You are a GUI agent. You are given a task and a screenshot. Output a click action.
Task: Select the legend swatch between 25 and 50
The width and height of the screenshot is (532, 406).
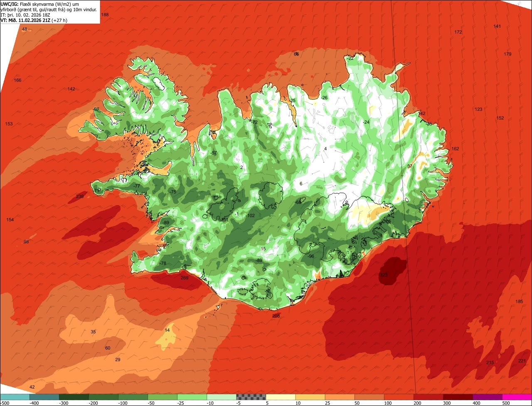click(340, 397)
